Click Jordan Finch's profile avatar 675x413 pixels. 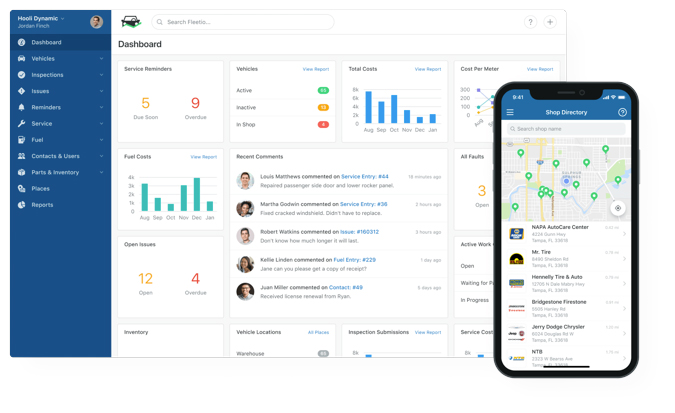click(x=96, y=22)
